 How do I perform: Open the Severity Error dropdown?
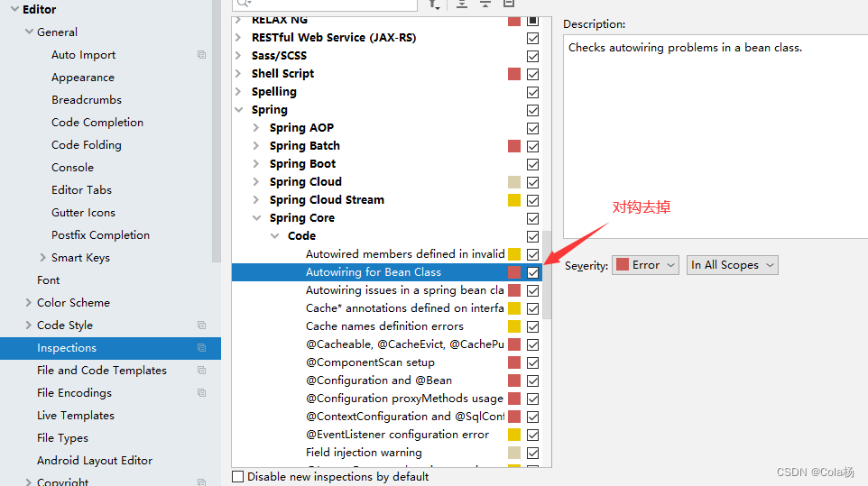(x=645, y=265)
